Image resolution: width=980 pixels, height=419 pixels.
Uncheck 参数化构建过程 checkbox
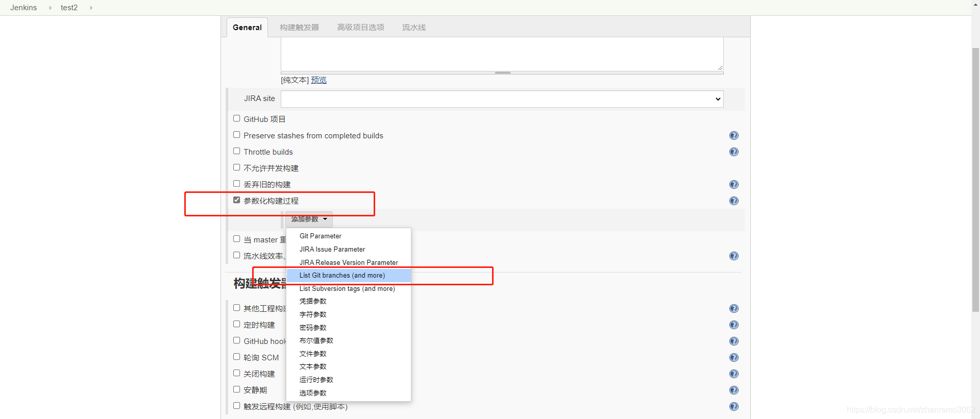click(x=236, y=200)
